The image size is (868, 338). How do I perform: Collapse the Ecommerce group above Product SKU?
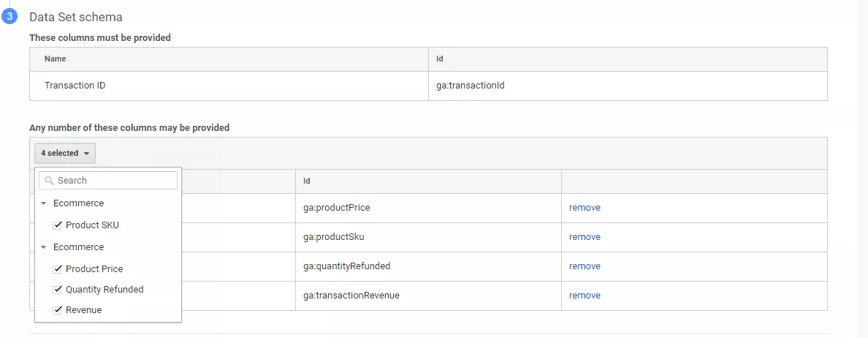tap(44, 203)
